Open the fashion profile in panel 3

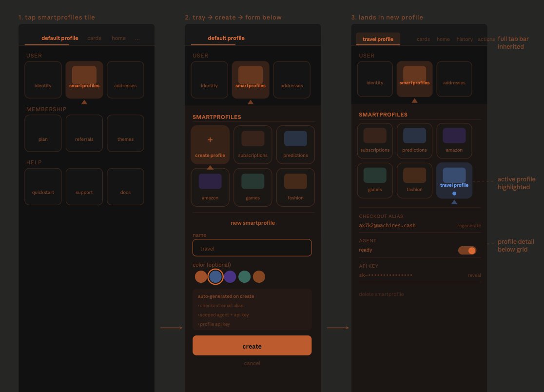coord(415,180)
